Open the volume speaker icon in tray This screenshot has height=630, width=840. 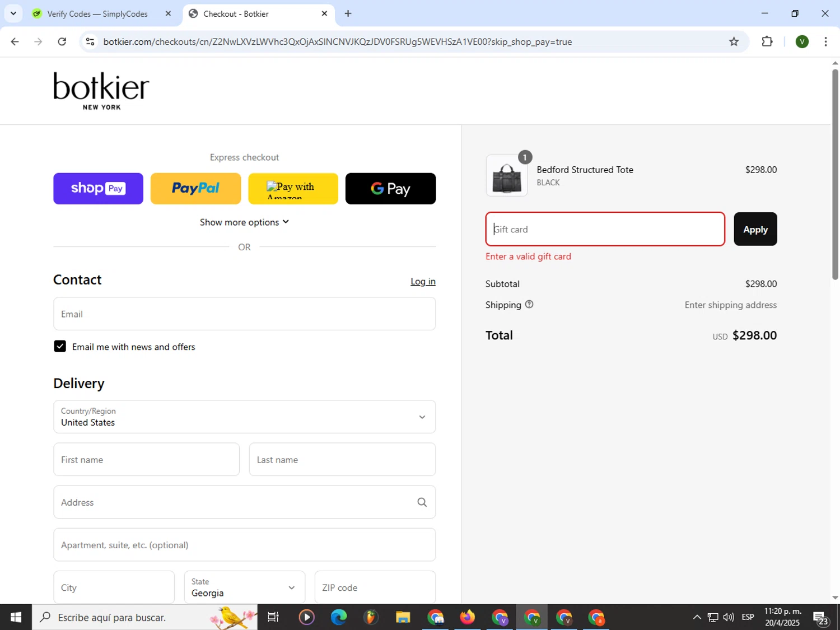point(729,617)
